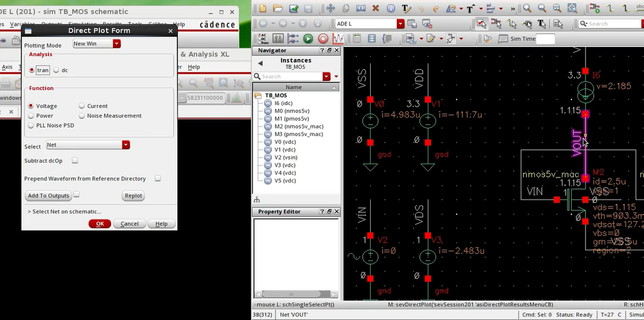Enable the Subtract dcOp checkbox
The width and height of the screenshot is (644, 320).
[x=75, y=161]
